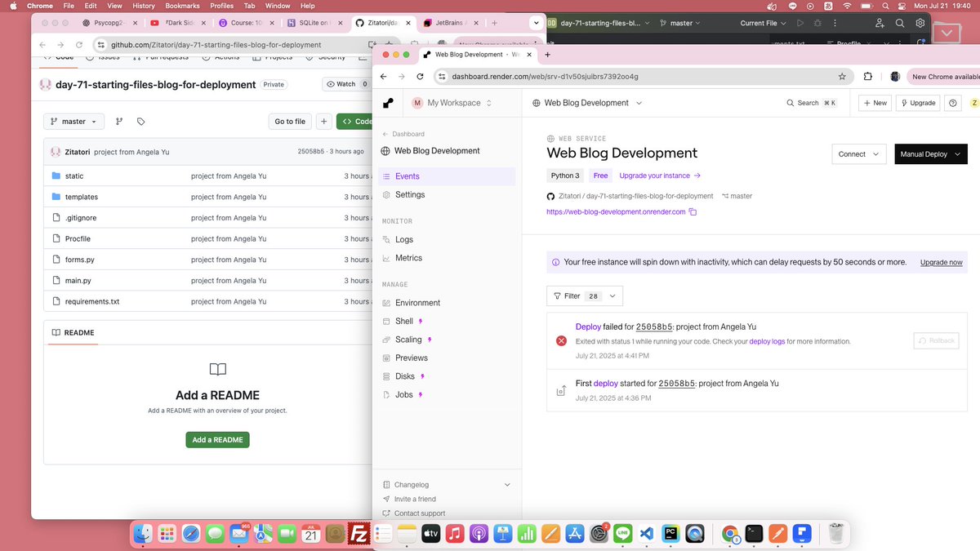Open Visual Studio Code from the dock
Viewport: 980px width, 551px height.
click(647, 534)
